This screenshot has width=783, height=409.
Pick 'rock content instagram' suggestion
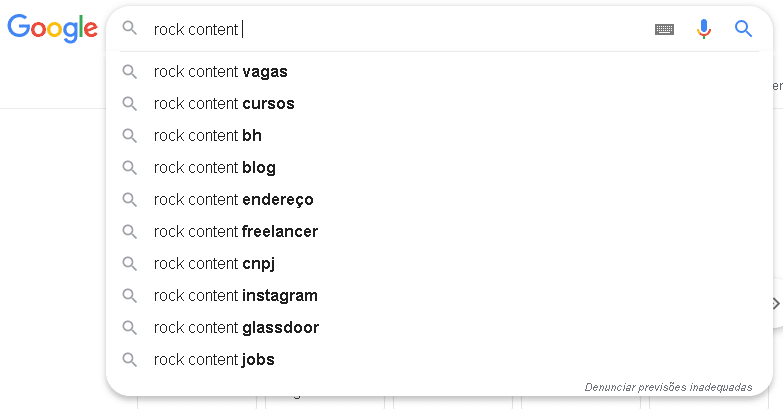coord(235,296)
